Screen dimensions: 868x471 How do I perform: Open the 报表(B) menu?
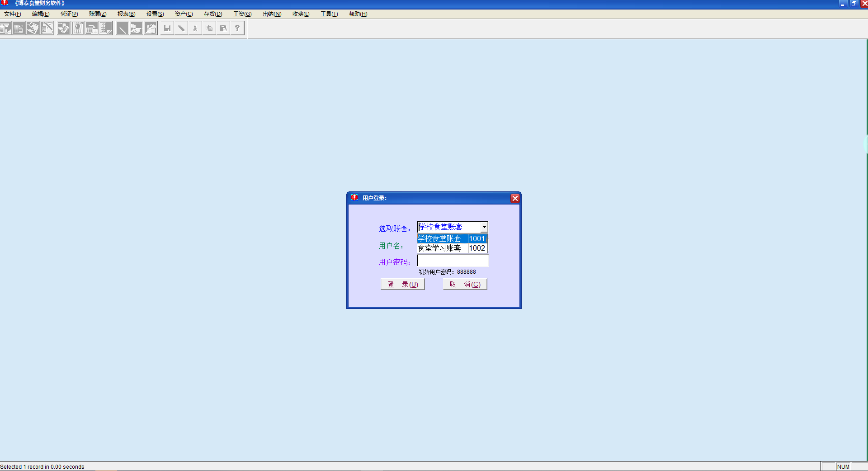point(127,14)
